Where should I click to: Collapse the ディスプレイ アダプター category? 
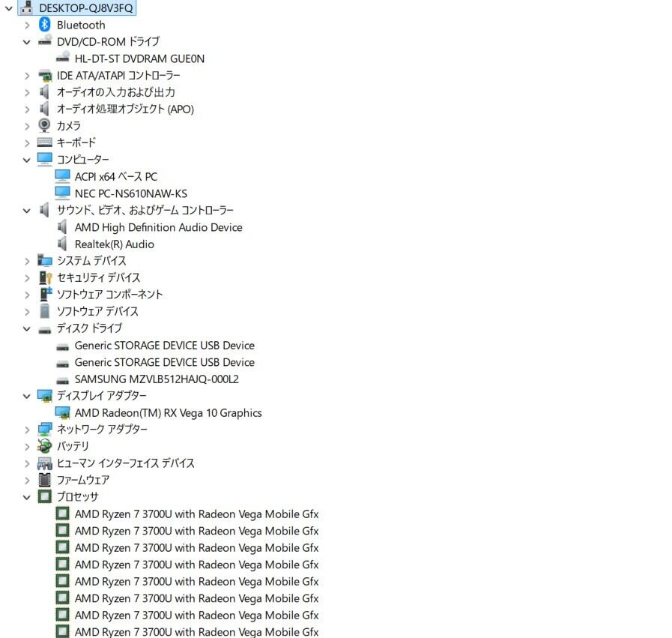(x=26, y=396)
